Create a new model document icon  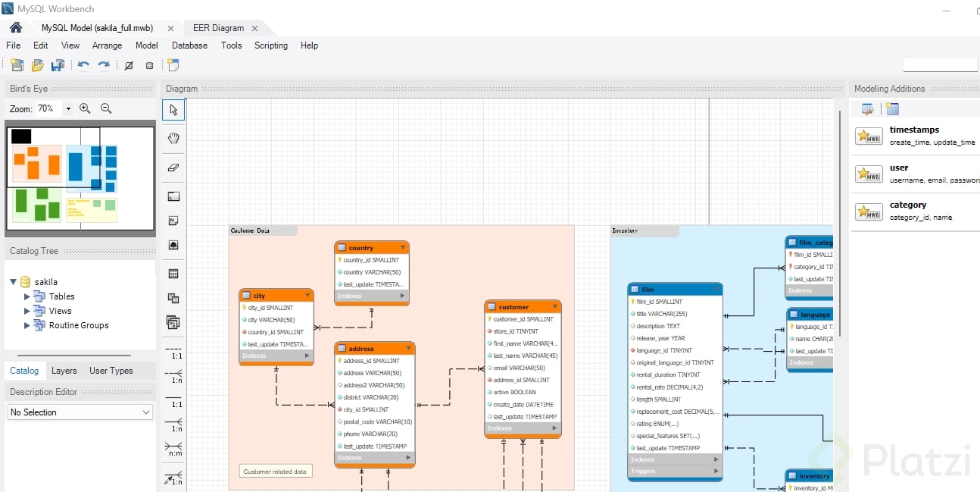point(17,65)
